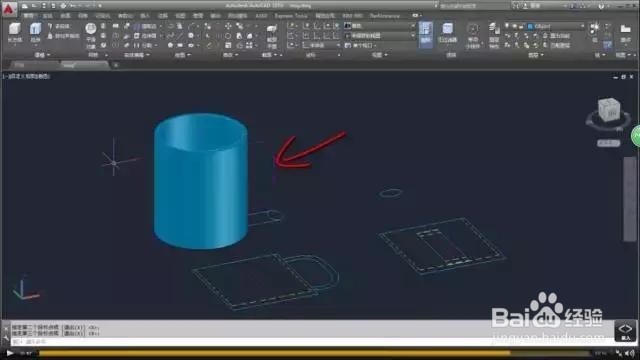
Task: Expand the 图层 (Layers) panel dropdown
Action: tap(536, 55)
